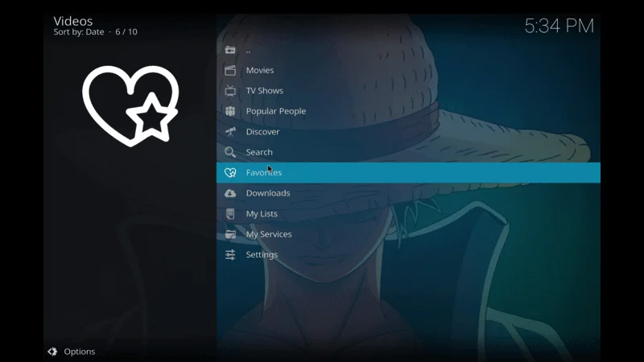Click the parent folder back icon

coord(230,50)
